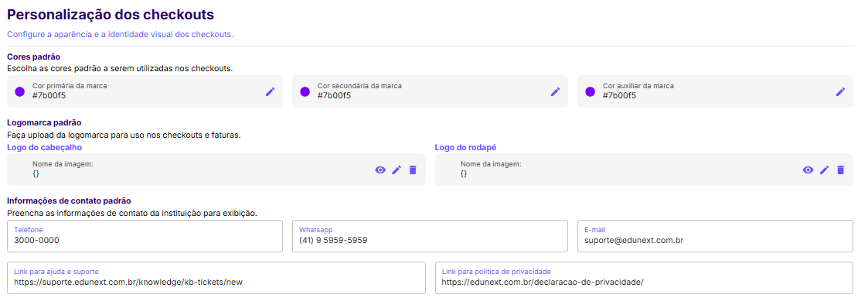Delete the header logo image
Screen dimensions: 868x305
coord(413,170)
